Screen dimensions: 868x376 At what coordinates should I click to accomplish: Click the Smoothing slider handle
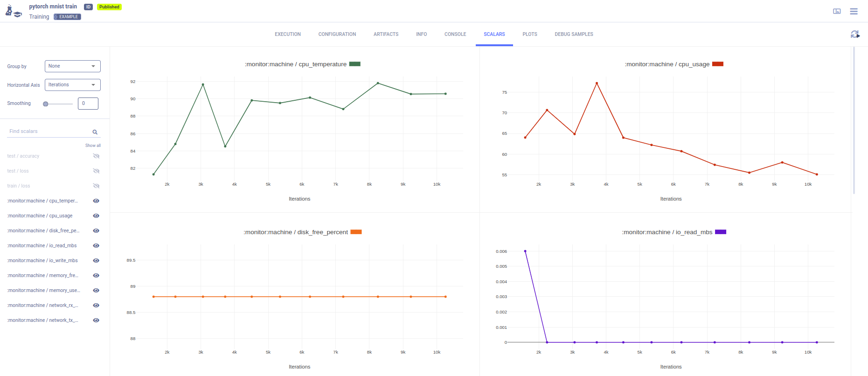(46, 104)
